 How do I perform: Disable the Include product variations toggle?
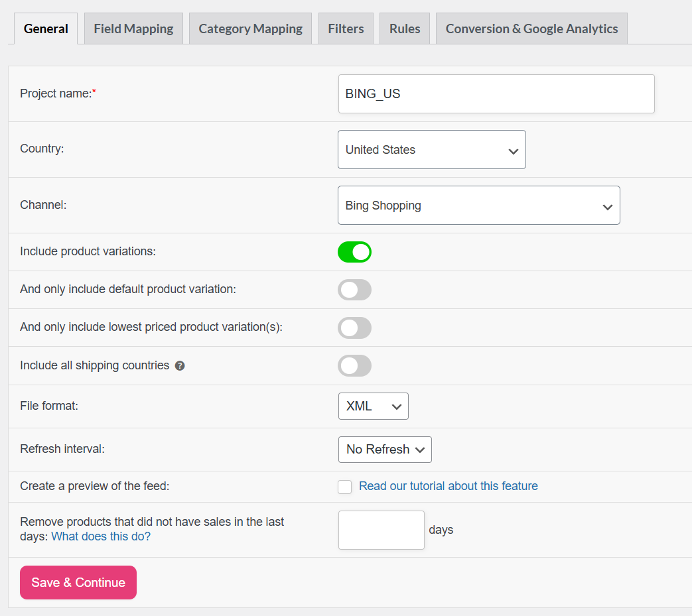point(354,252)
